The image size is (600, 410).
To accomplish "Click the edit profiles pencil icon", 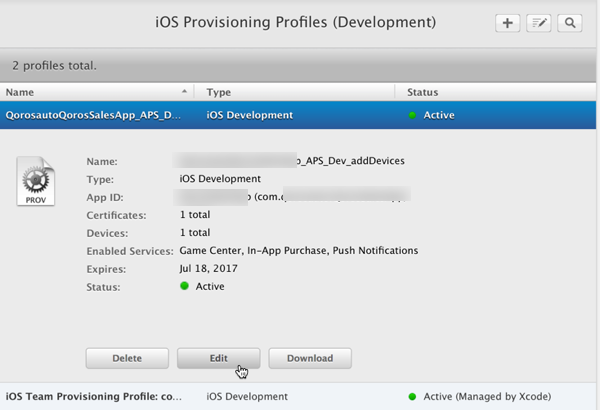I will coord(539,23).
